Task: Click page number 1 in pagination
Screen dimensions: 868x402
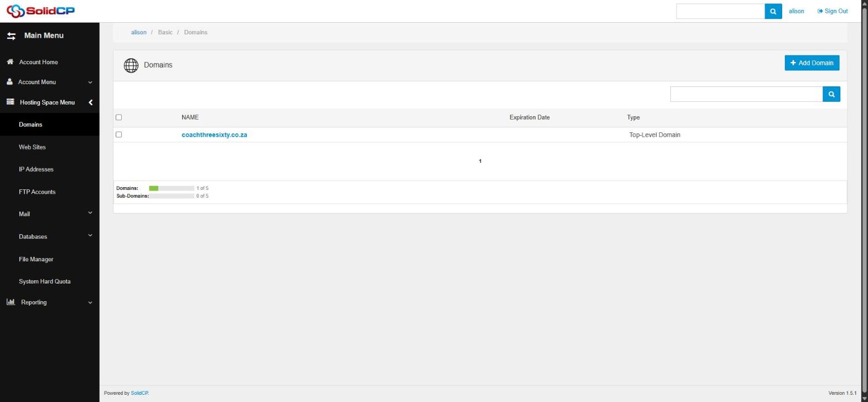Action: click(x=480, y=161)
